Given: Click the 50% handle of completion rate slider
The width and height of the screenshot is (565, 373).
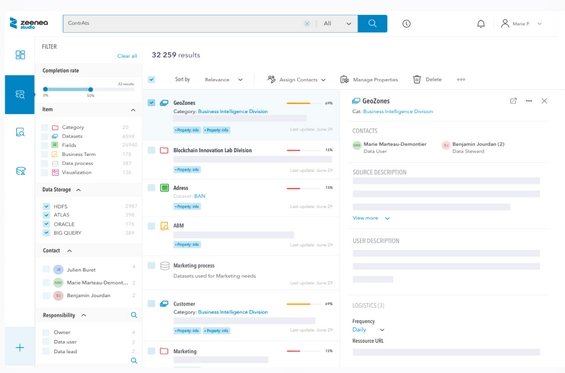Looking at the screenshot, I should pos(90,89).
